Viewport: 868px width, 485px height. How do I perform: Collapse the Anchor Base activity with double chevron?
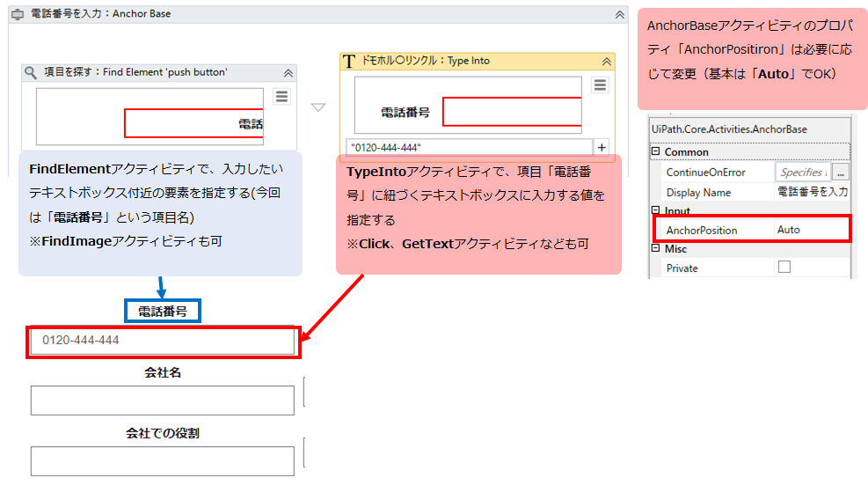click(619, 15)
